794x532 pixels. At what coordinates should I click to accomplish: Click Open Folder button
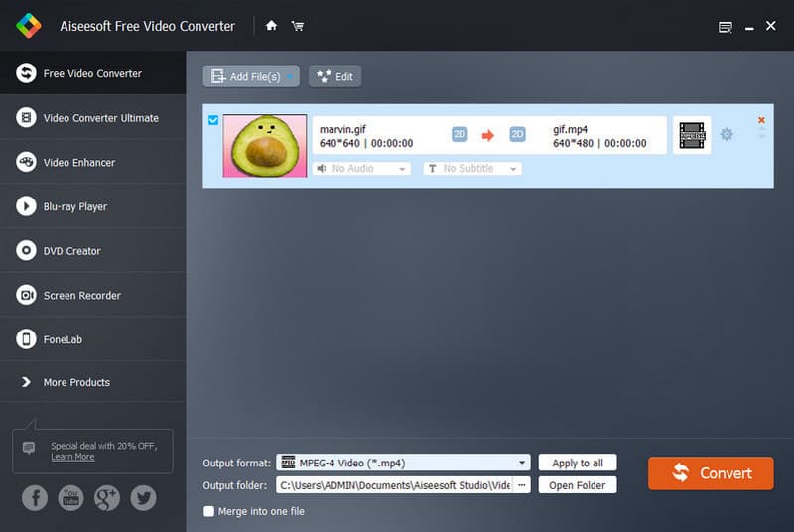(578, 485)
